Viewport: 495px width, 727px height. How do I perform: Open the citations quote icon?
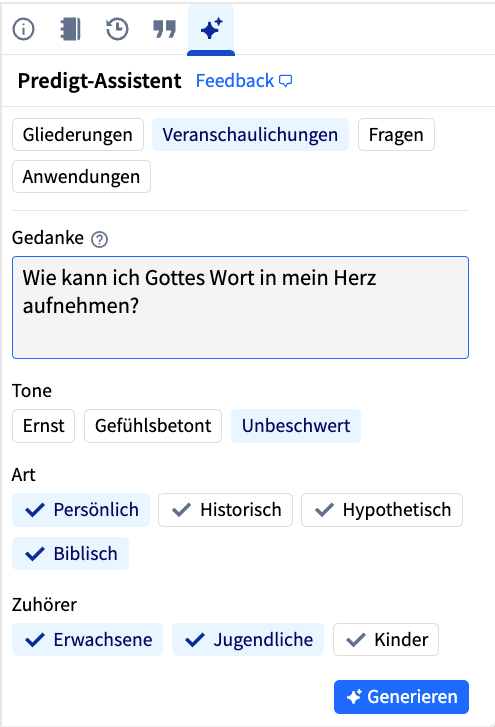(165, 29)
